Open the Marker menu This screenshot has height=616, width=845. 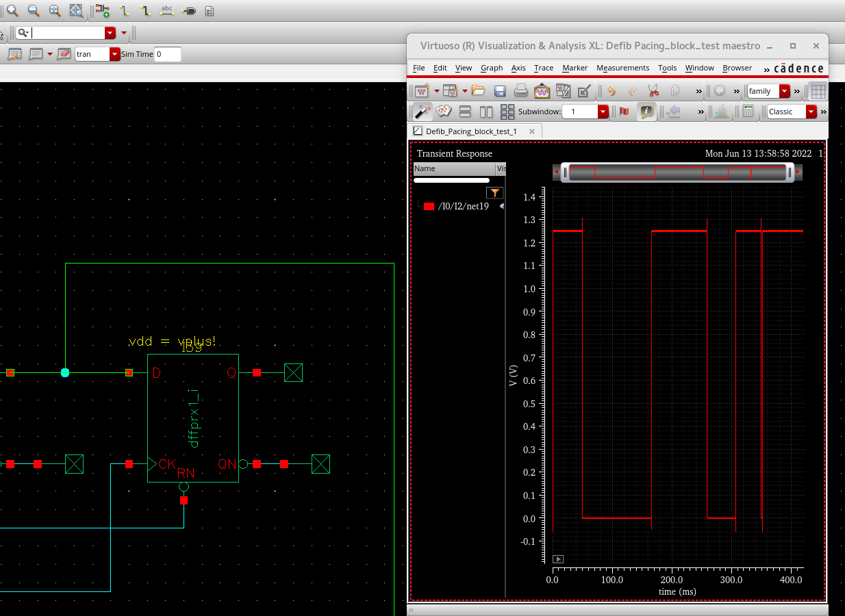pos(575,68)
